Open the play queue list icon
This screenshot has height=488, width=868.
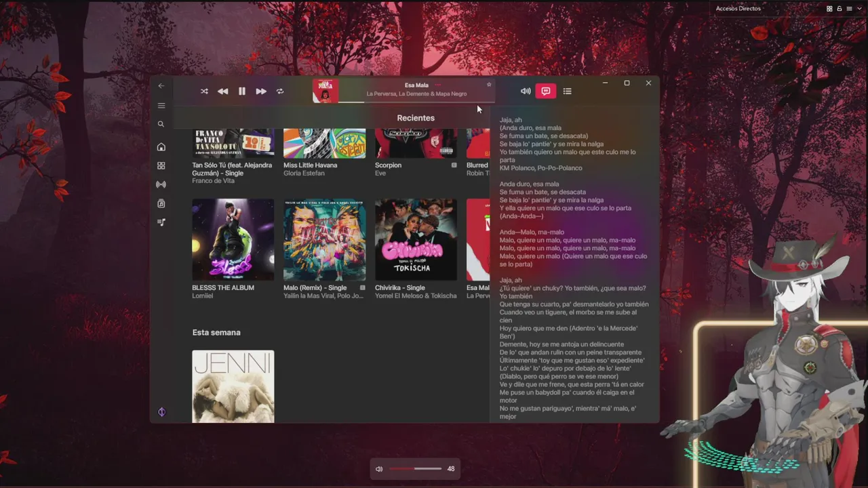pos(567,91)
